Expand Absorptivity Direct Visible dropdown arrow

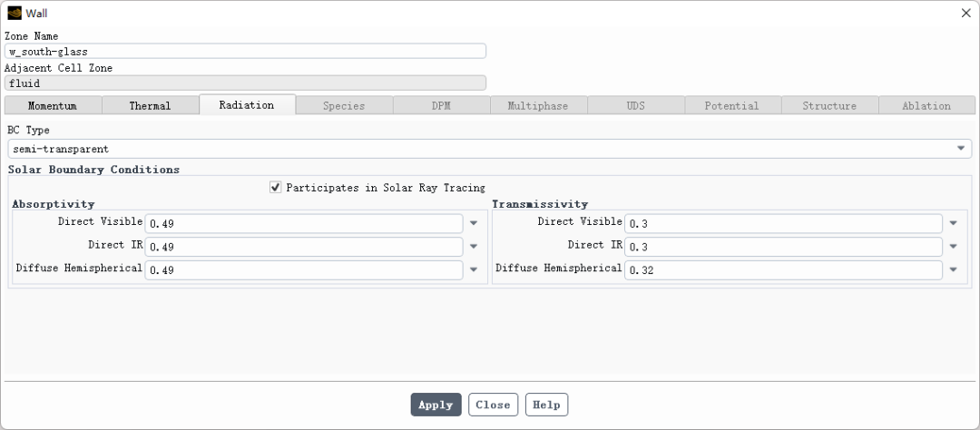[473, 223]
